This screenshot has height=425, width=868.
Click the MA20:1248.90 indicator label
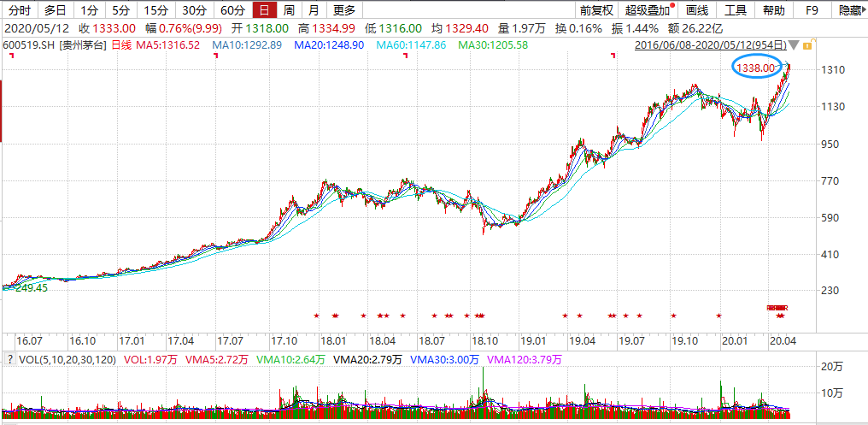tap(330, 44)
